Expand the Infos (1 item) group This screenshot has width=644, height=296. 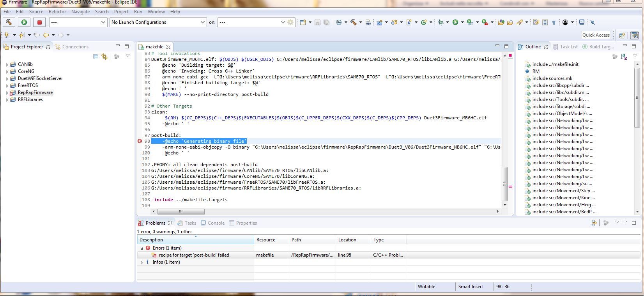coord(142,262)
